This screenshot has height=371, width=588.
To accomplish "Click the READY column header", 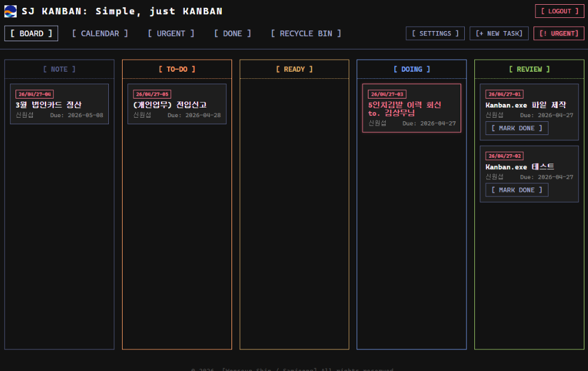I will point(294,69).
